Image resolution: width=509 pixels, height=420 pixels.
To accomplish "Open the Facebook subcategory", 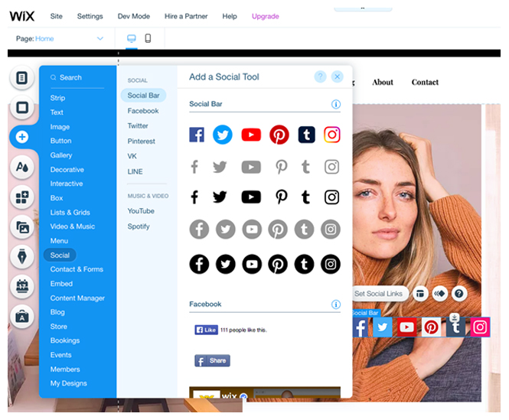I will click(143, 111).
